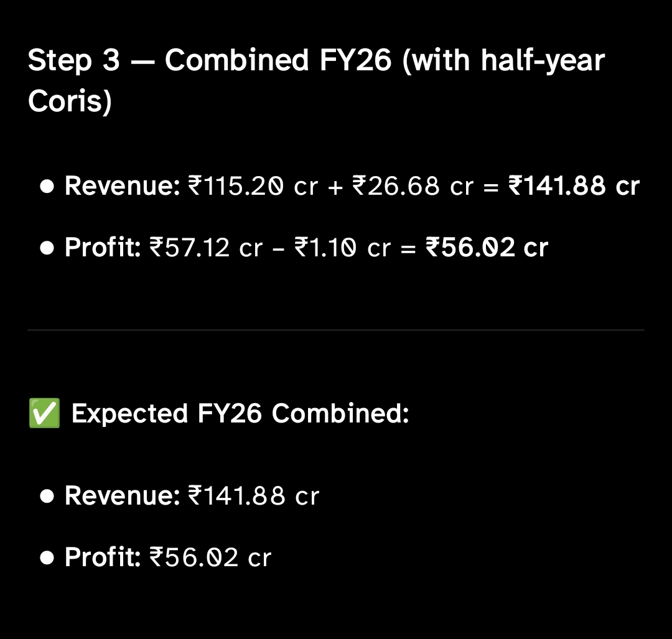Click the bullet before Step 3 Revenue line
Viewport: 672px width, 639px height.
click(x=47, y=187)
